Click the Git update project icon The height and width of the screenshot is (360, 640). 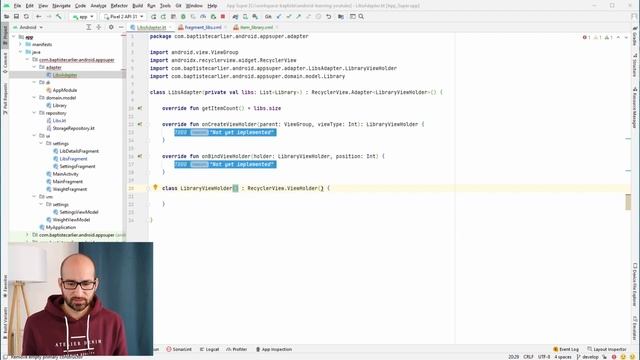point(279,17)
